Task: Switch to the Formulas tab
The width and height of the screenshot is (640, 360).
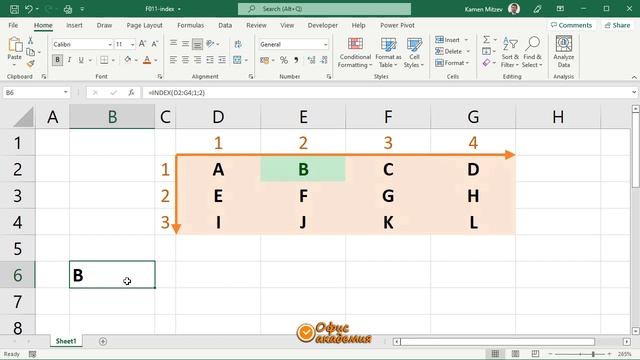Action: [191, 25]
